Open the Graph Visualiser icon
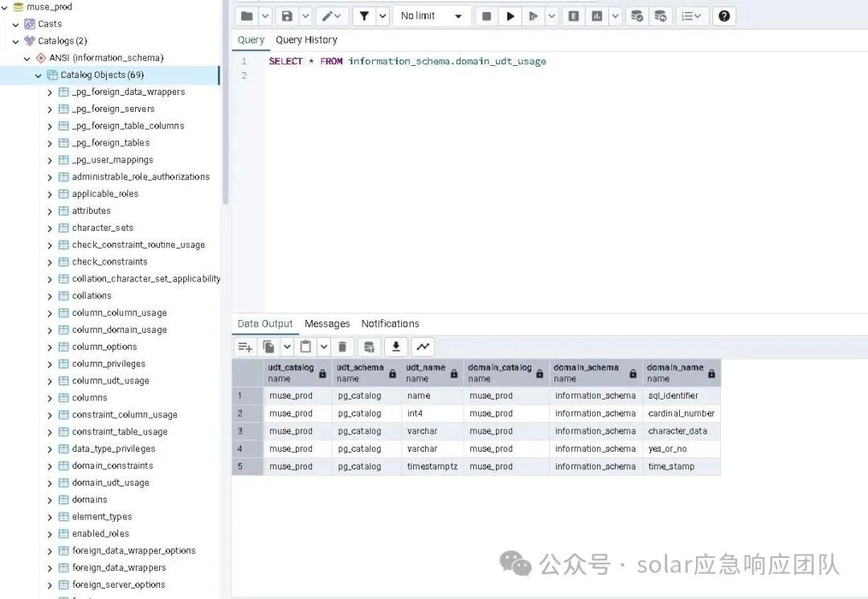 [423, 347]
